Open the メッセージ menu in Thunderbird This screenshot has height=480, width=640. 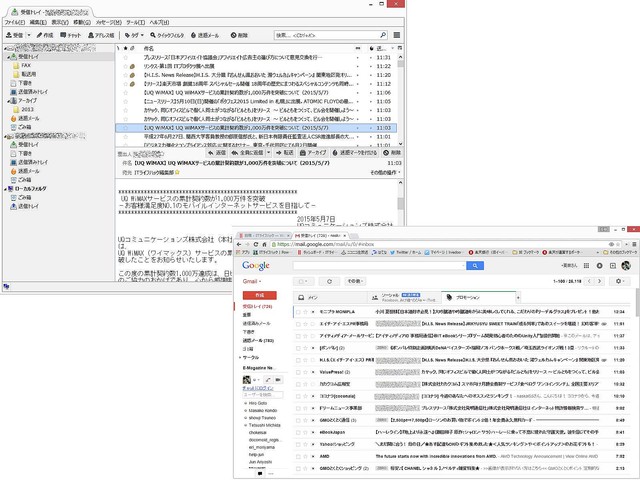[x=109, y=22]
